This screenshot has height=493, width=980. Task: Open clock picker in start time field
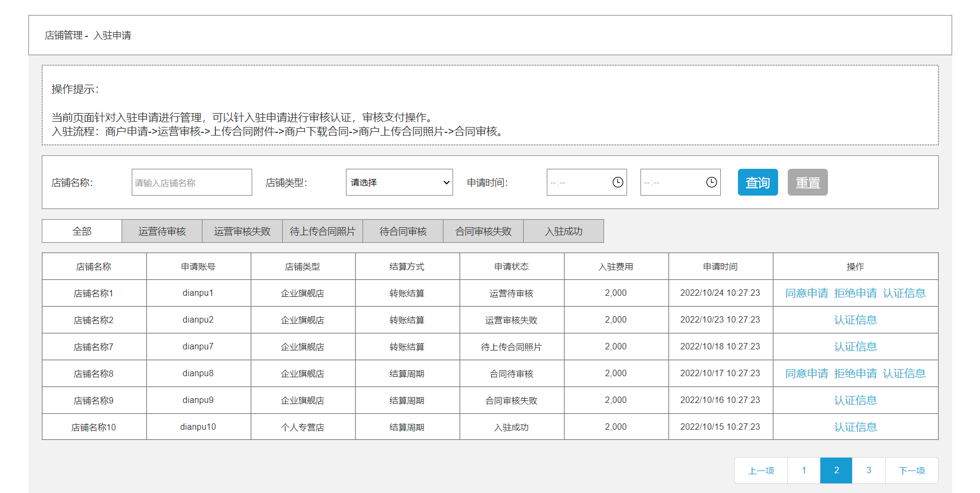[x=617, y=182]
